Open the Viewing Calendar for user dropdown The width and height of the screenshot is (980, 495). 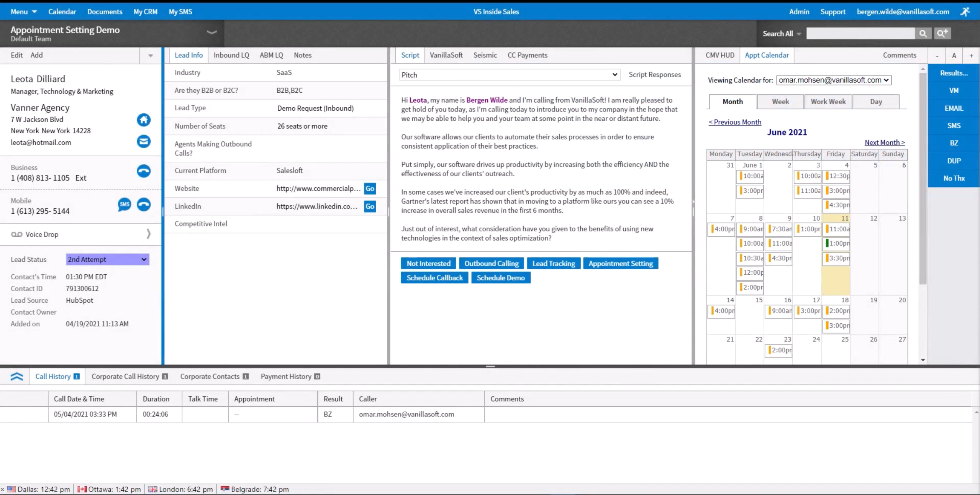pyautogui.click(x=834, y=80)
